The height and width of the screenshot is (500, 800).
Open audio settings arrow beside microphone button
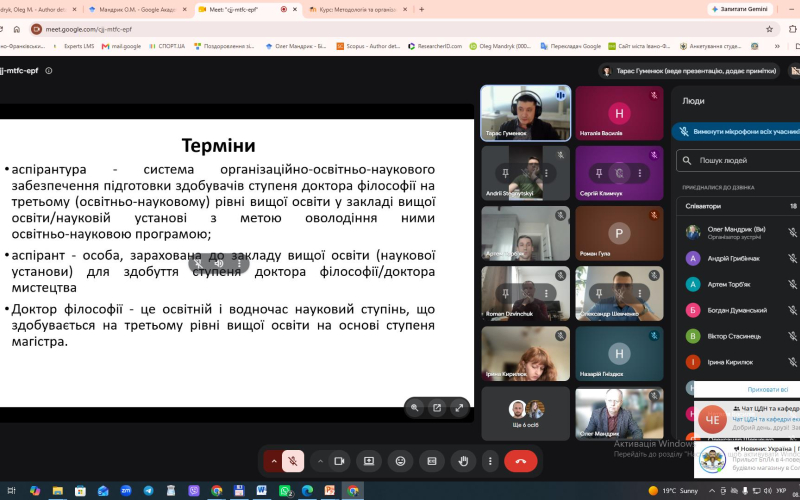click(273, 461)
